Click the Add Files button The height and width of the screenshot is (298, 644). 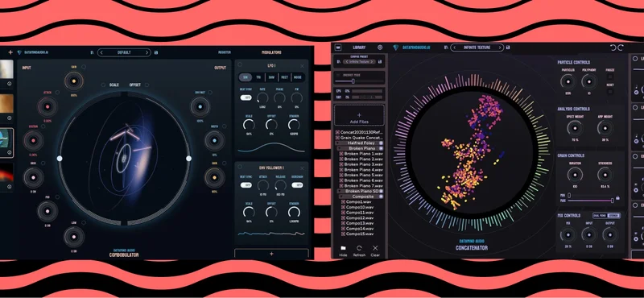tap(359, 115)
